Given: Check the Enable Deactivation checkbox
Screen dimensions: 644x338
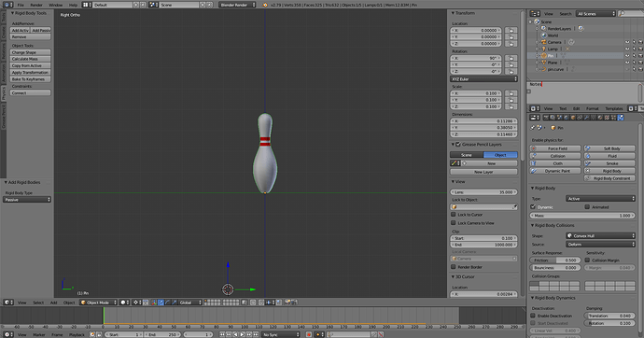Looking at the screenshot, I should [x=533, y=316].
